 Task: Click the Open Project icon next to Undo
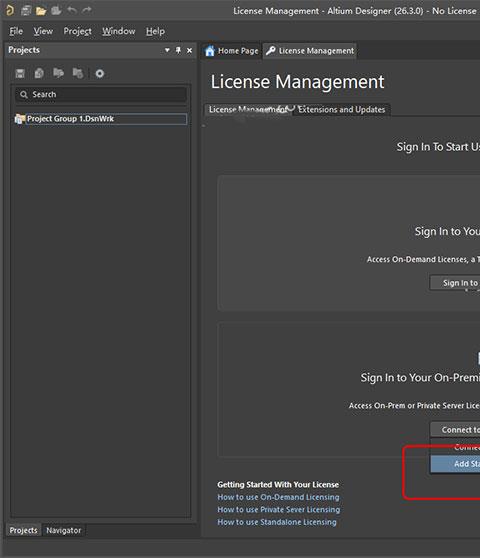coord(56,11)
